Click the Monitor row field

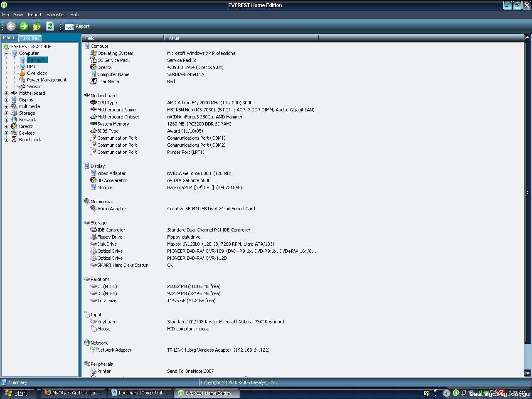coord(166,187)
